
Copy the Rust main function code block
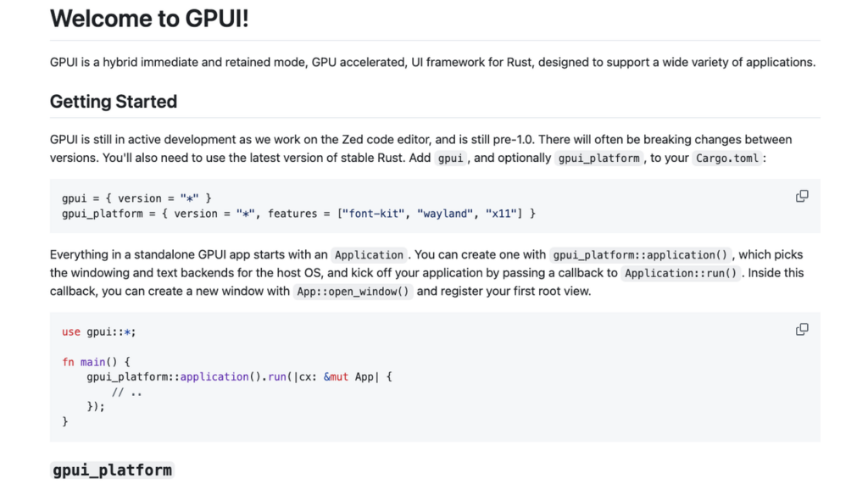click(x=802, y=330)
